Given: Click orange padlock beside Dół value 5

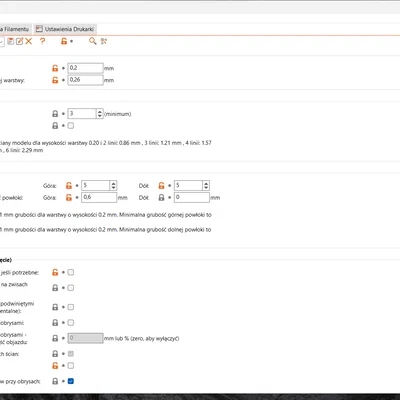Looking at the screenshot, I should 161,186.
